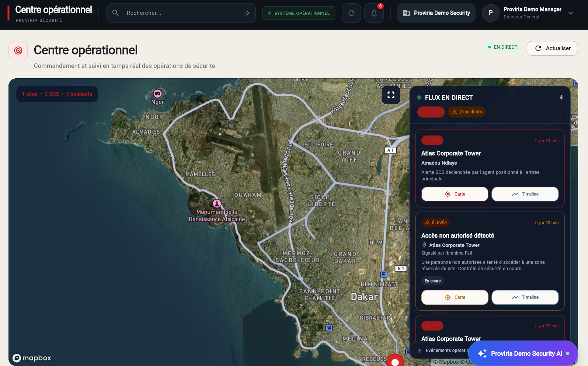Click the refresh icon in top bar

351,13
